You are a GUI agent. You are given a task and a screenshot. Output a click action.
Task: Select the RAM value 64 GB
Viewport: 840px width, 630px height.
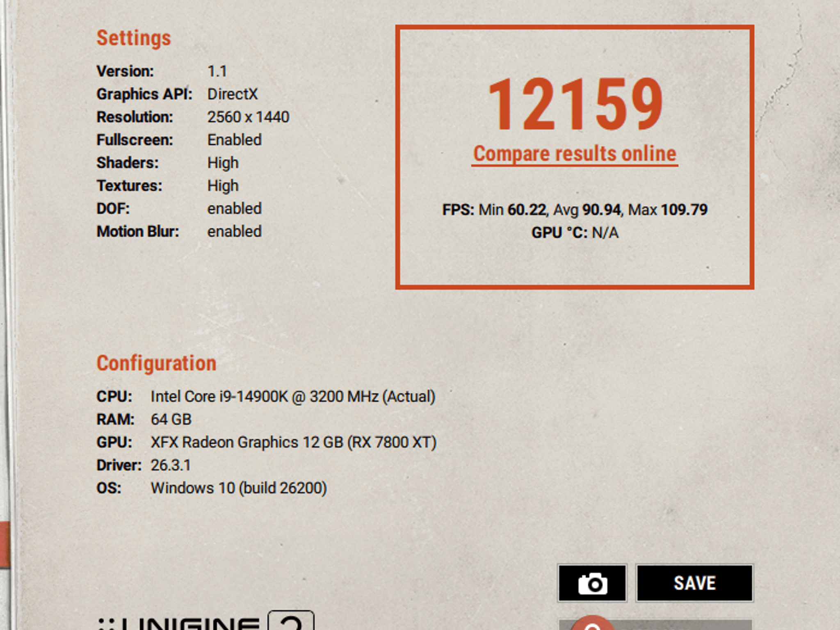pyautogui.click(x=171, y=420)
